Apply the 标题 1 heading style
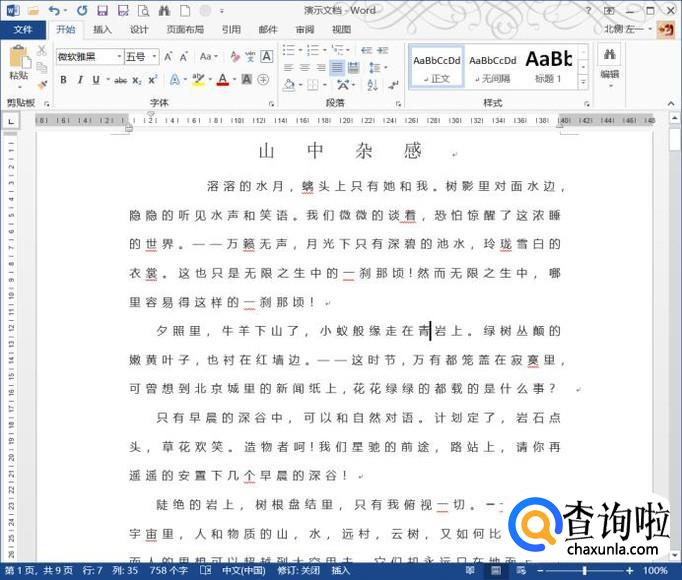The width and height of the screenshot is (682, 580). tap(548, 66)
